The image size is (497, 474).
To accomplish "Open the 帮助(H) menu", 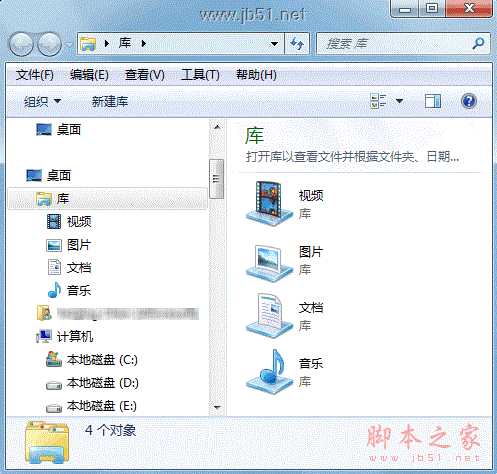I will 256,75.
